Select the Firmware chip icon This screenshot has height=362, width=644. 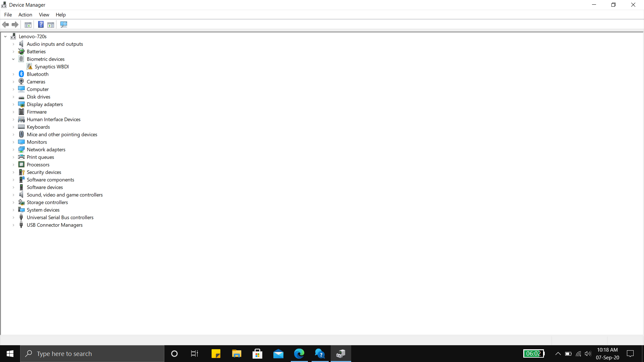tap(21, 112)
